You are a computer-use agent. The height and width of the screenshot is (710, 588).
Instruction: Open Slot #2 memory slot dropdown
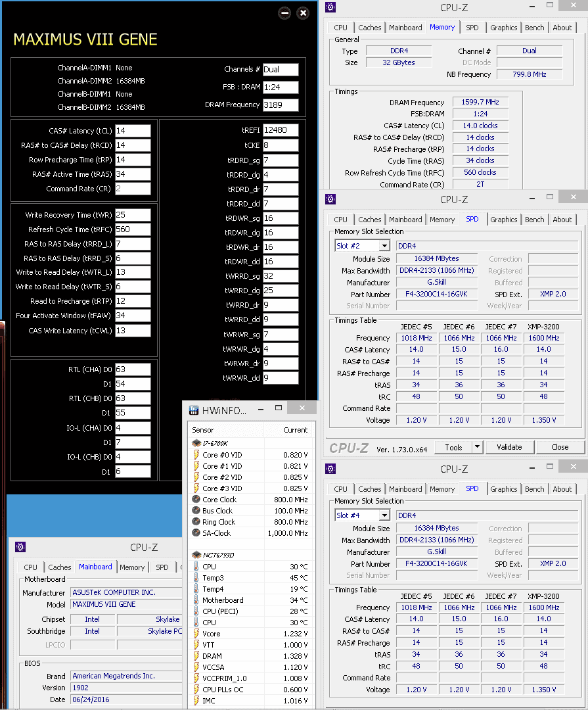[384, 246]
